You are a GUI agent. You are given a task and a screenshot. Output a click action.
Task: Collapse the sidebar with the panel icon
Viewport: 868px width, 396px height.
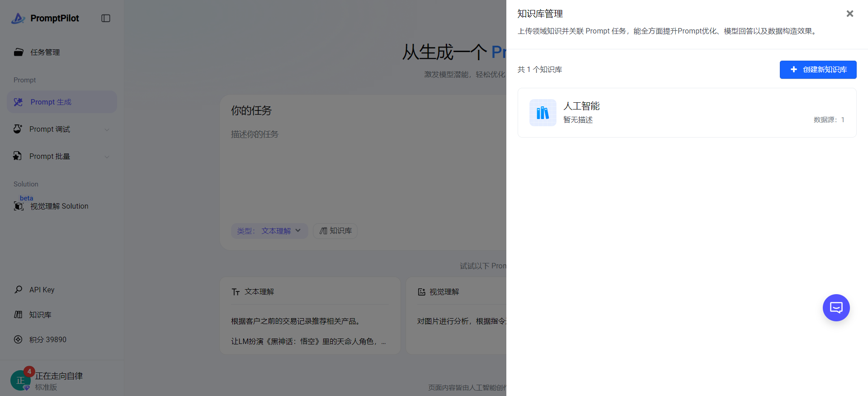coord(106,18)
